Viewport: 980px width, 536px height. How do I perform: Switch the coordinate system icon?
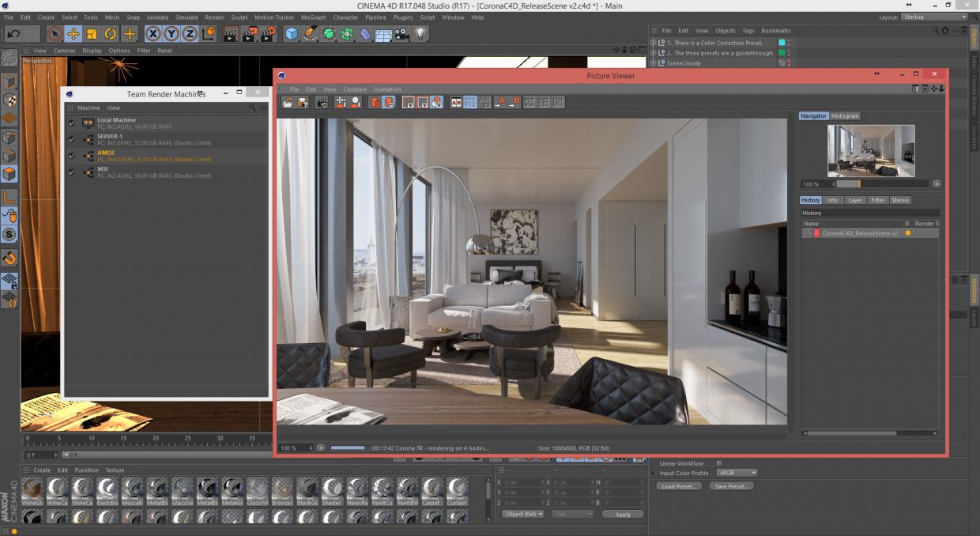pyautogui.click(x=209, y=34)
